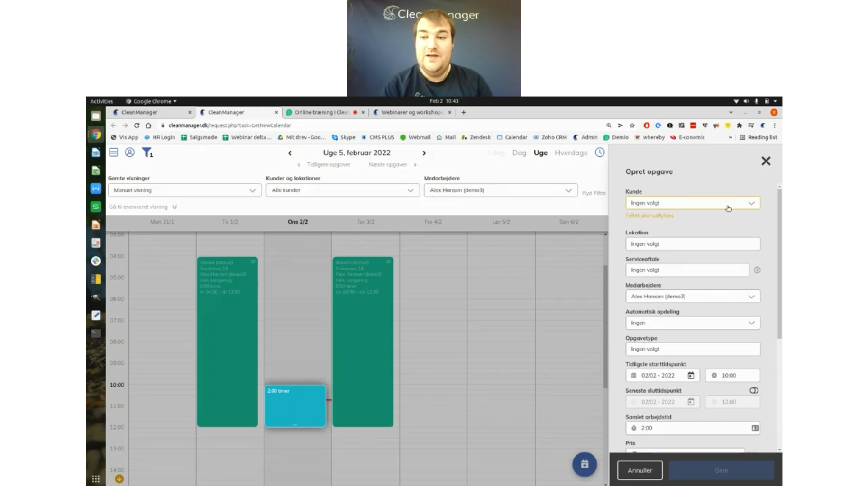
Task: Click Næste opgaver link
Action: coord(388,165)
